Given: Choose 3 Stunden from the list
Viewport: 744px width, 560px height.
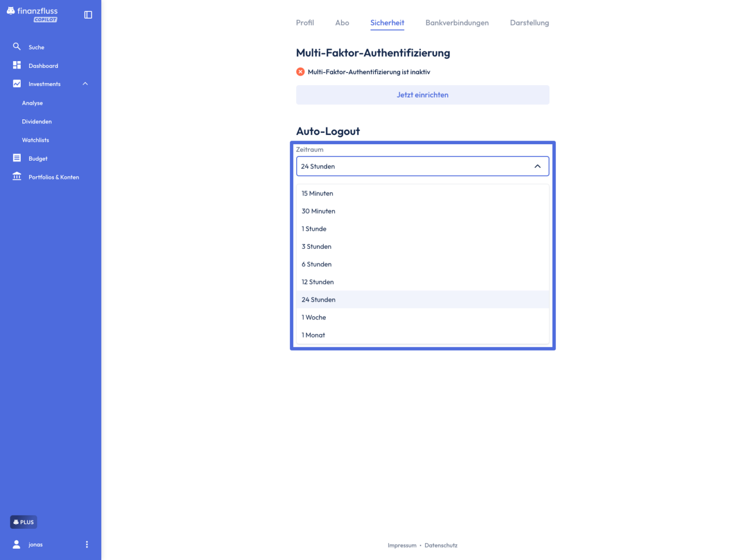Looking at the screenshot, I should pyautogui.click(x=422, y=246).
